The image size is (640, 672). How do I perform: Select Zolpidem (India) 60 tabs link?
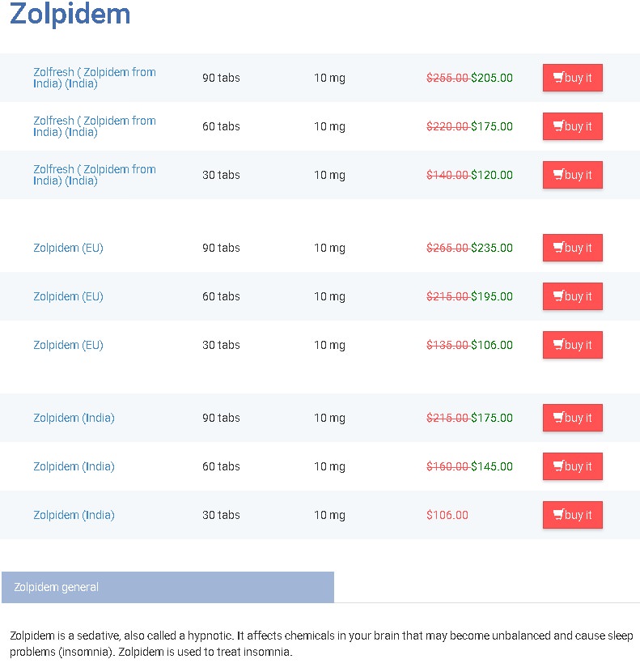pos(74,466)
